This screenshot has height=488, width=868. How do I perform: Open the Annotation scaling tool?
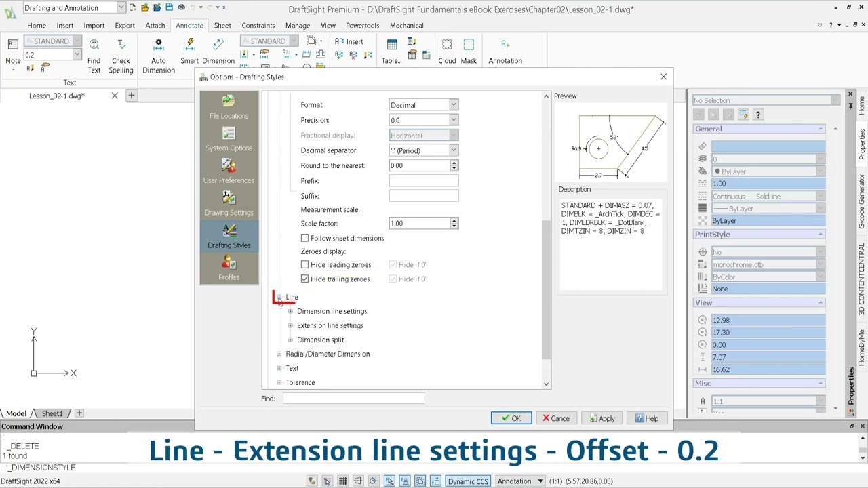pos(505,52)
